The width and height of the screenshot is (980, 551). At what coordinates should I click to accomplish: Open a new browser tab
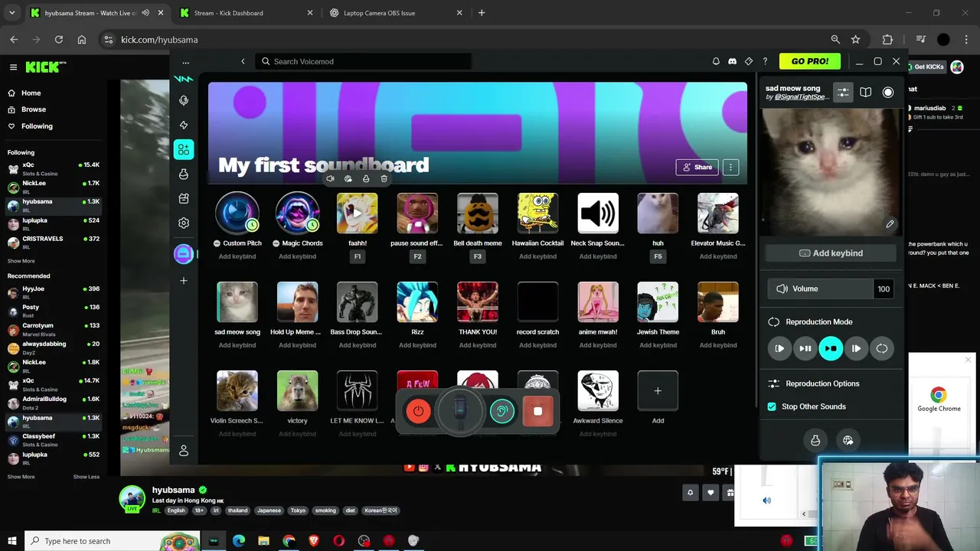(x=482, y=13)
